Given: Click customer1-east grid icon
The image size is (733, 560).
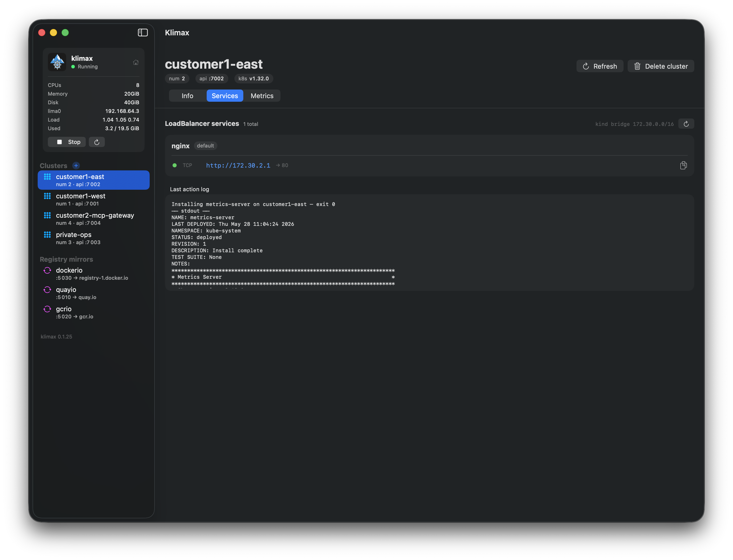Looking at the screenshot, I should [47, 177].
